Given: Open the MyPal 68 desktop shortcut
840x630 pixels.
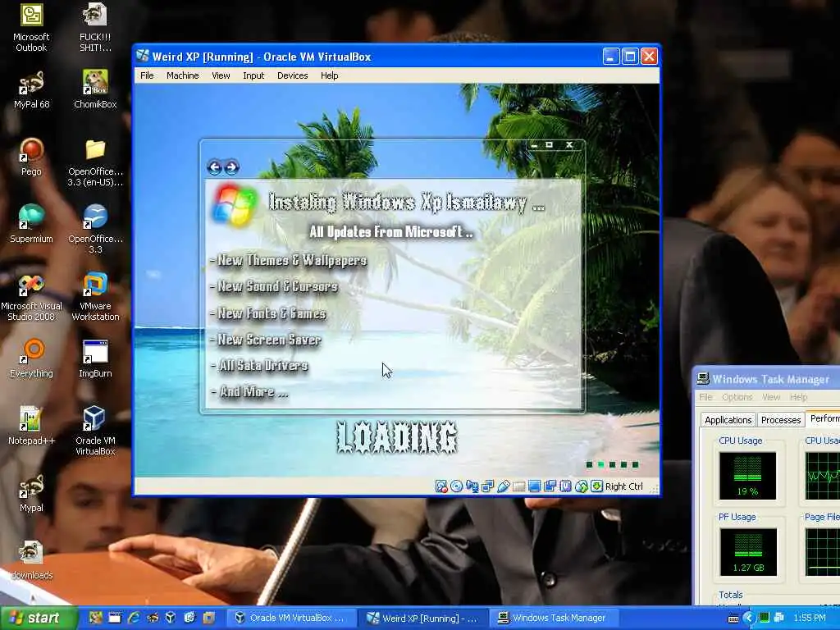Looking at the screenshot, I should [x=31, y=90].
